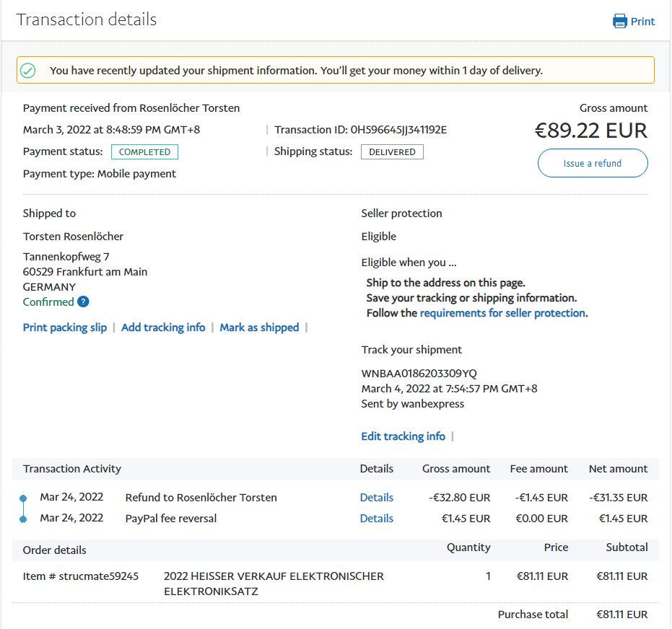
Task: Click the €89.22 EUR gross amount
Action: coord(590,131)
